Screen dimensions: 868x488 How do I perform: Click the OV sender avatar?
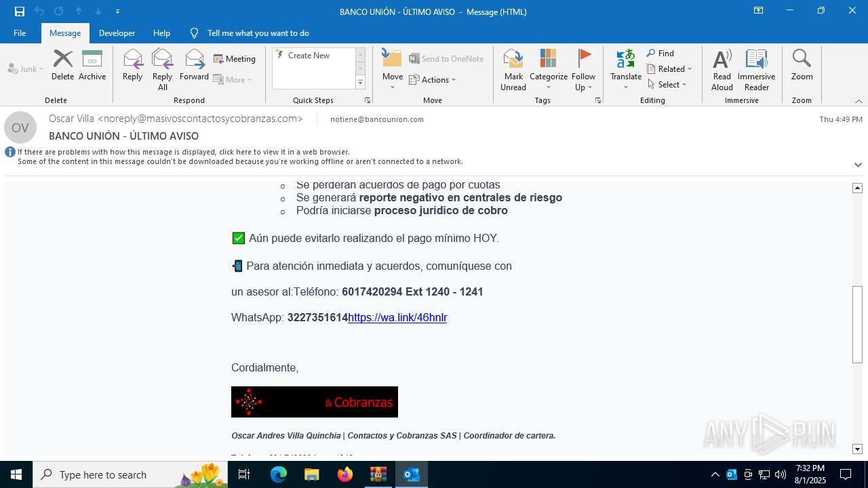pyautogui.click(x=20, y=127)
